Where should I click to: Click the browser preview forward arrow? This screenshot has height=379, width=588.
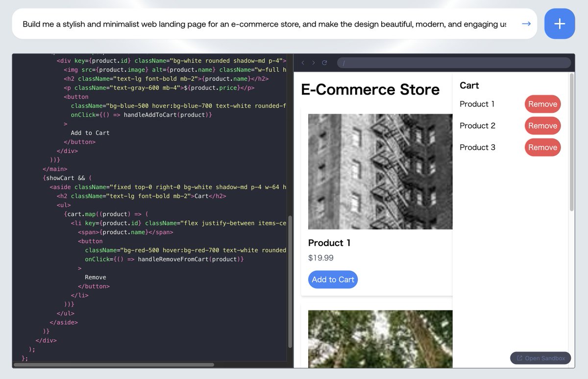tap(314, 63)
